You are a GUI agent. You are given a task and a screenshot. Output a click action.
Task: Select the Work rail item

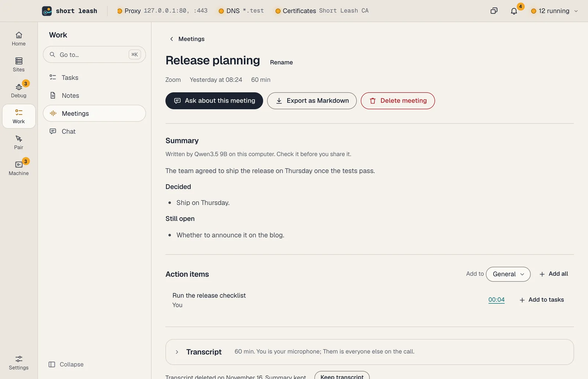[19, 116]
